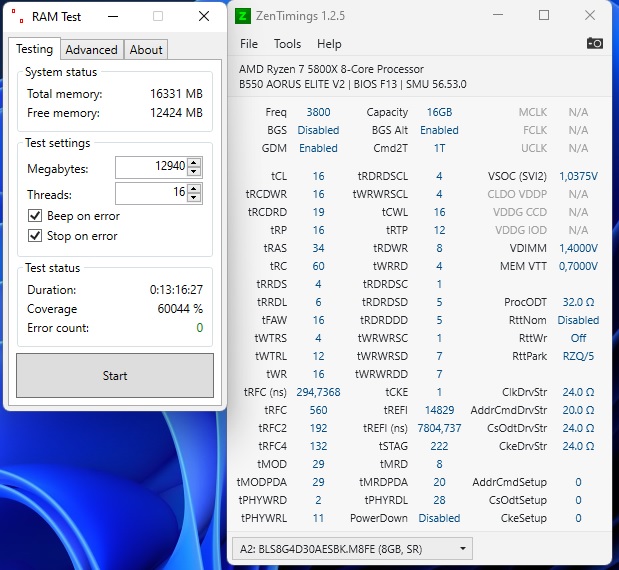Click the AddrCmdDrvStr value 20.0 Ω
This screenshot has height=570, width=619.
(x=578, y=410)
